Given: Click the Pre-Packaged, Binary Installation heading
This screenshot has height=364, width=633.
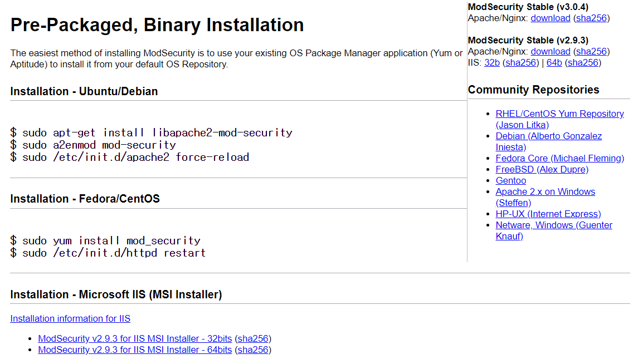Looking at the screenshot, I should 157,26.
